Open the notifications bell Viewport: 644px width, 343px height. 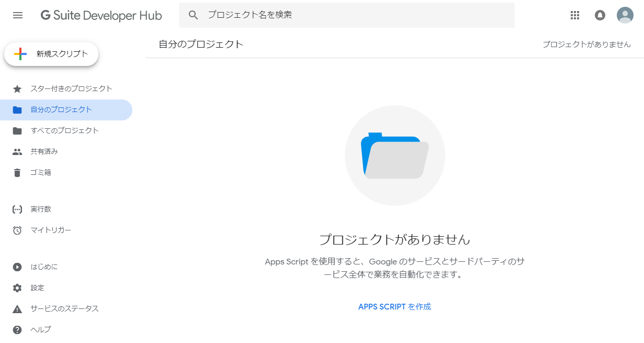click(600, 15)
